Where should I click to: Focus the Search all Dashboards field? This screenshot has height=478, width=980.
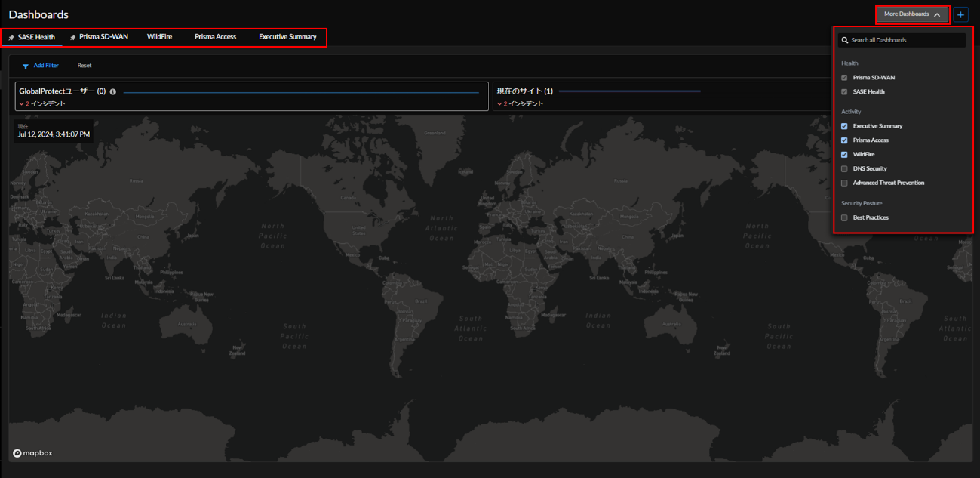(x=902, y=40)
